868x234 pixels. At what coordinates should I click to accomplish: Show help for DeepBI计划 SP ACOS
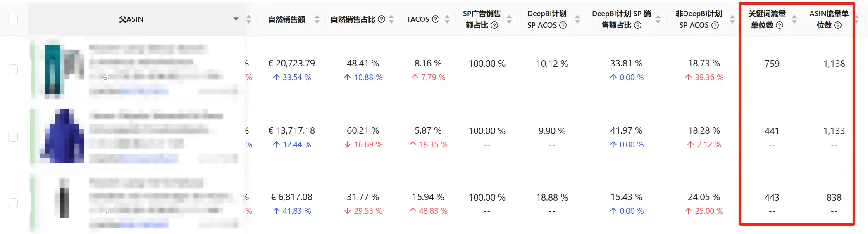coord(563,25)
